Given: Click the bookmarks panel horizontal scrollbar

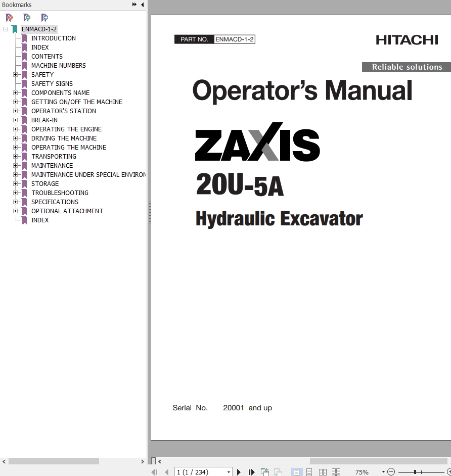Looking at the screenshot, I should coord(54,461).
